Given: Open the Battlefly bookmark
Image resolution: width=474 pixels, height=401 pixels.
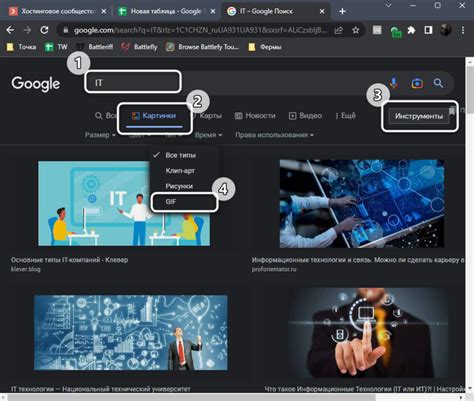Looking at the screenshot, I should 139,47.
